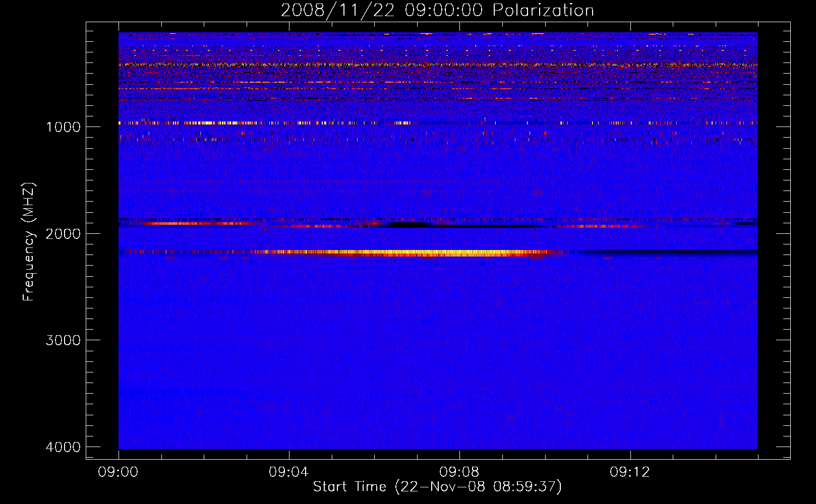Click the bright yellow emission band near 2200 MHz
This screenshot has width=816, height=504.
(409, 253)
